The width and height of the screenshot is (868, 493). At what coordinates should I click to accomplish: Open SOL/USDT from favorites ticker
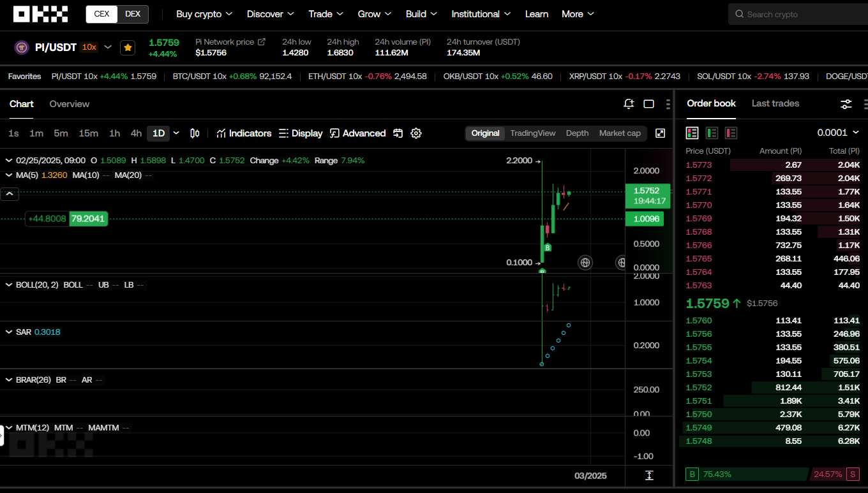[x=753, y=77]
